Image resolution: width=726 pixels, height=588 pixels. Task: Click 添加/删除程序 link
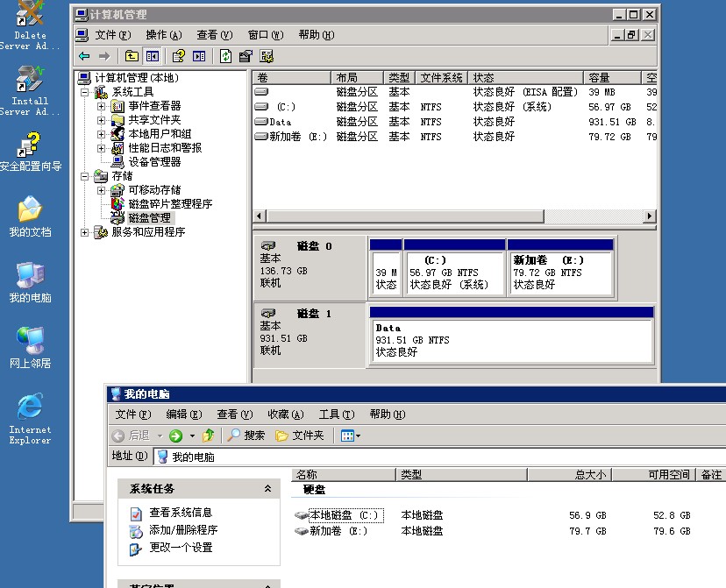click(183, 529)
